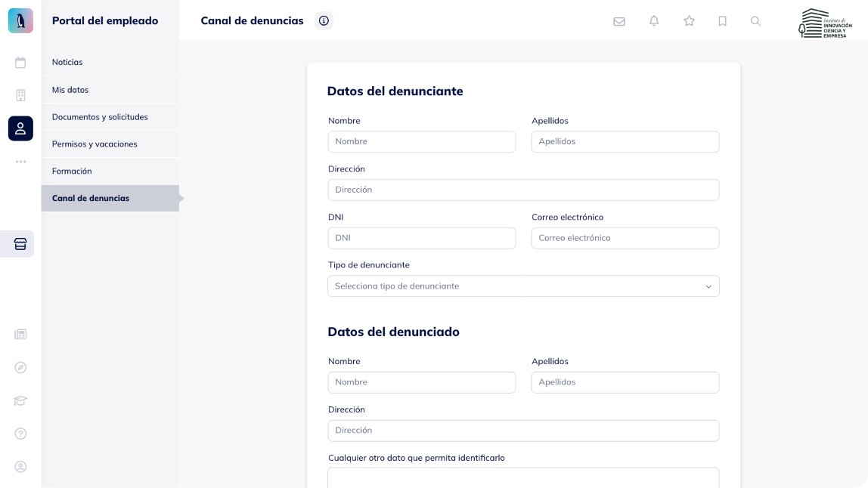This screenshot has width=868, height=488.
Task: Click the DNI input field
Action: pyautogui.click(x=422, y=238)
